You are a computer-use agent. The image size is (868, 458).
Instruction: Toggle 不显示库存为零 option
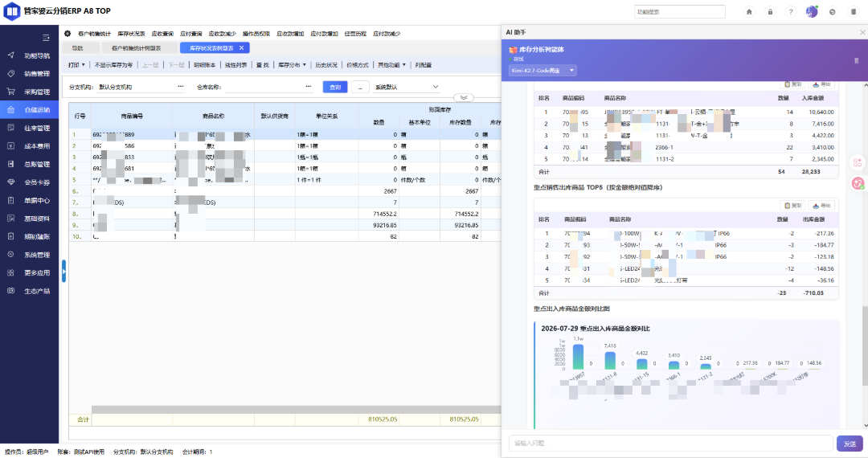[x=113, y=65]
